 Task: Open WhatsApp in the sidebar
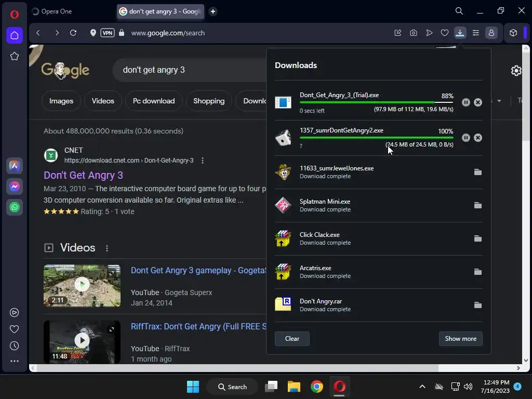point(14,207)
